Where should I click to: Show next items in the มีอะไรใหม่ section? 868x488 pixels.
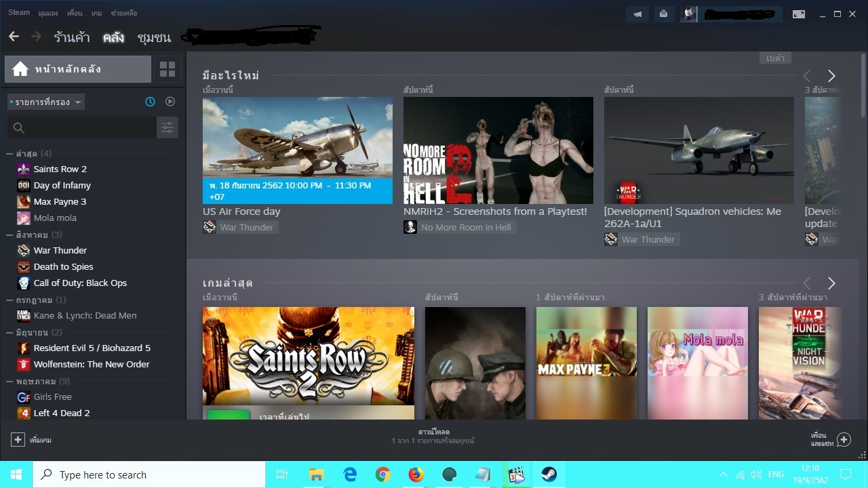831,76
